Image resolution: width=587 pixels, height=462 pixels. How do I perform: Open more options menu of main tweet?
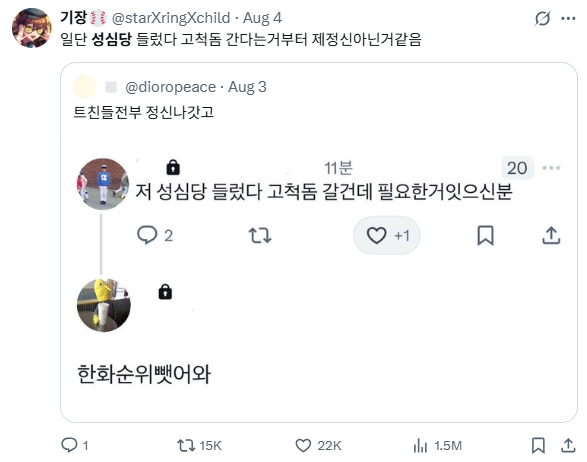(x=568, y=18)
